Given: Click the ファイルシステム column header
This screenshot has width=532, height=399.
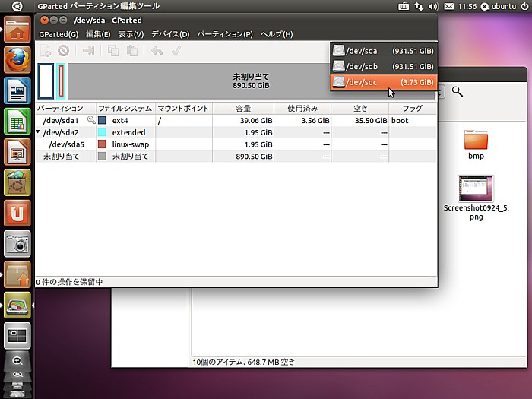Looking at the screenshot, I should 126,109.
